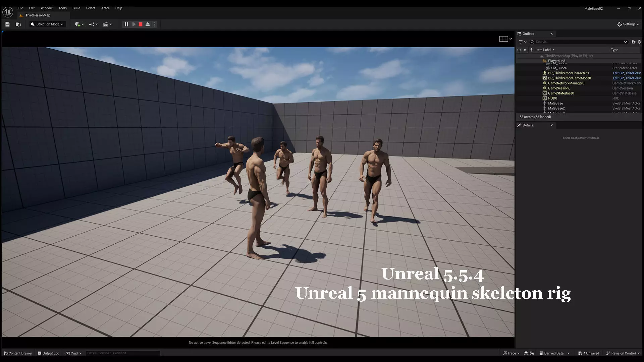This screenshot has width=644, height=362.
Task: Open the Outliner filter dropdown
Action: point(523,42)
